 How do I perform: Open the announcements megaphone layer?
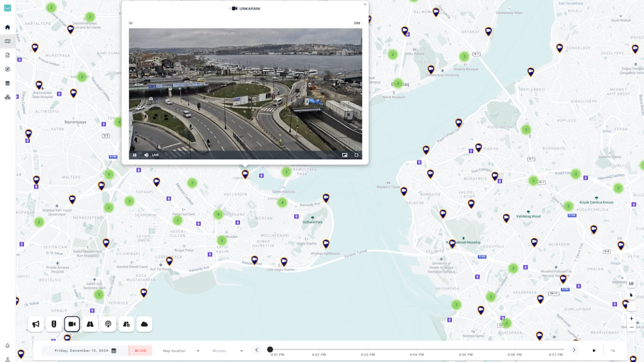[x=36, y=324]
